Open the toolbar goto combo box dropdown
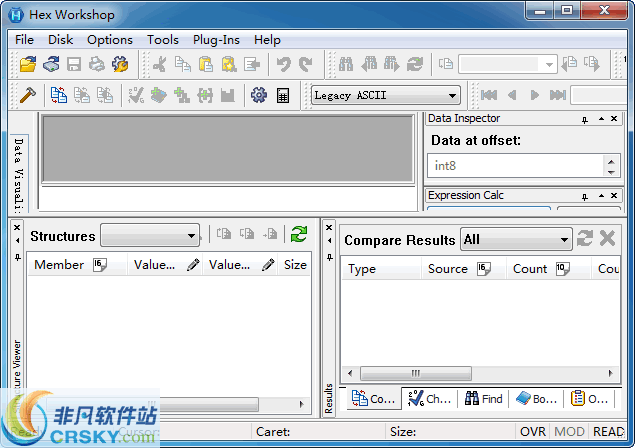 point(549,65)
